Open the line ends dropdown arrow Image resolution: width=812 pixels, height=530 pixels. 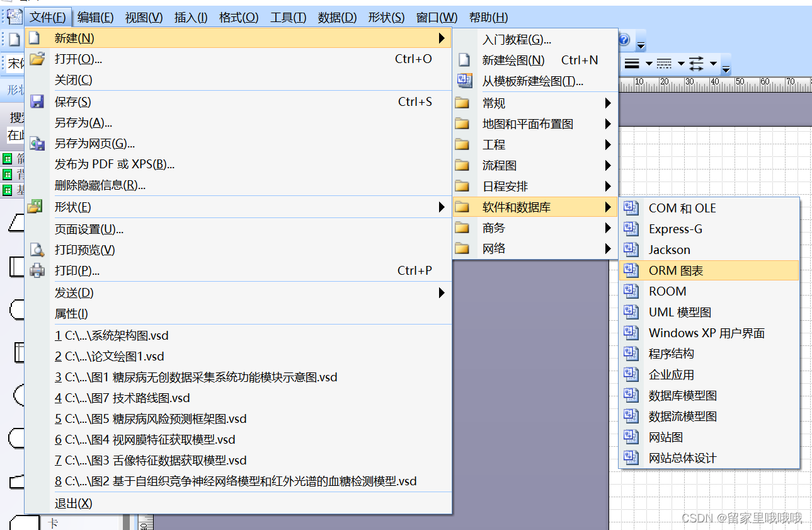point(712,64)
